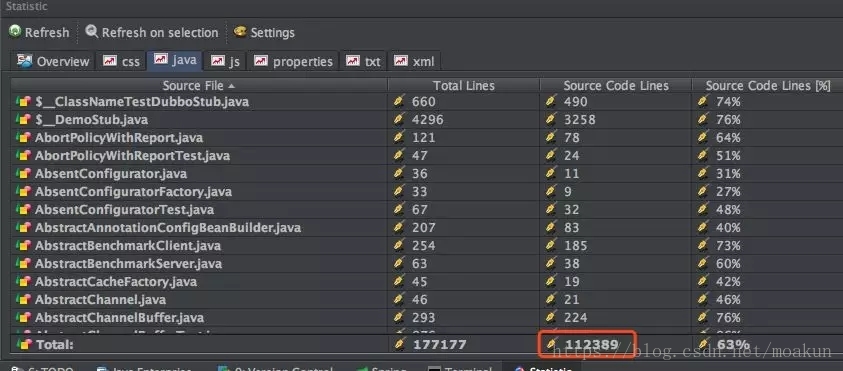
Task: Click pencil icon next to 3258
Action: click(x=551, y=119)
